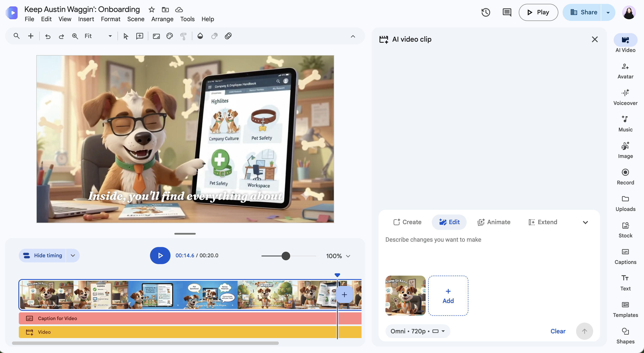The width and height of the screenshot is (644, 353).
Task: Open the Captions sidebar tool
Action: click(x=625, y=256)
